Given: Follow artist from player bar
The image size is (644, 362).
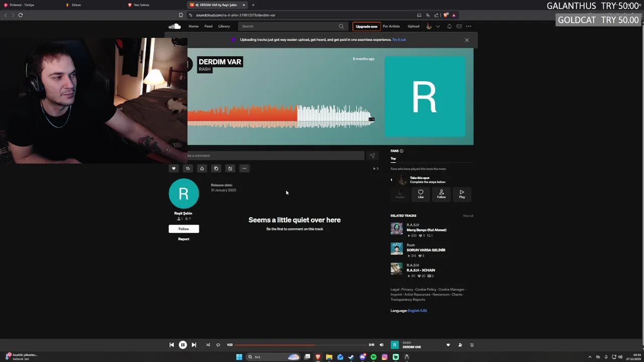Looking at the screenshot, I should pyautogui.click(x=460, y=345).
